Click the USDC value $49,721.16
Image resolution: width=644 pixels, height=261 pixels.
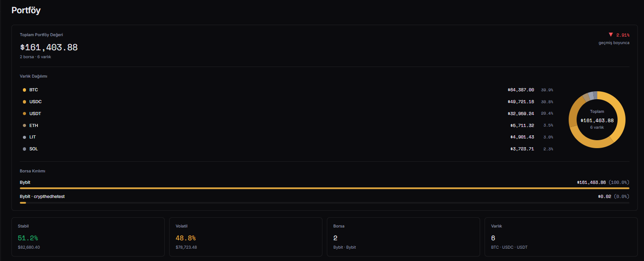point(521,102)
